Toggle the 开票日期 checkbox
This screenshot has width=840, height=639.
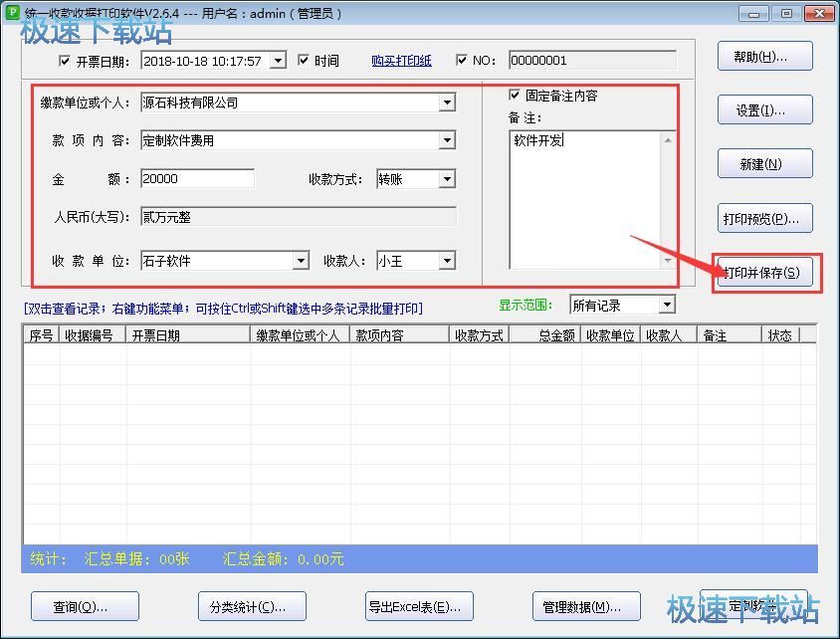[65, 61]
